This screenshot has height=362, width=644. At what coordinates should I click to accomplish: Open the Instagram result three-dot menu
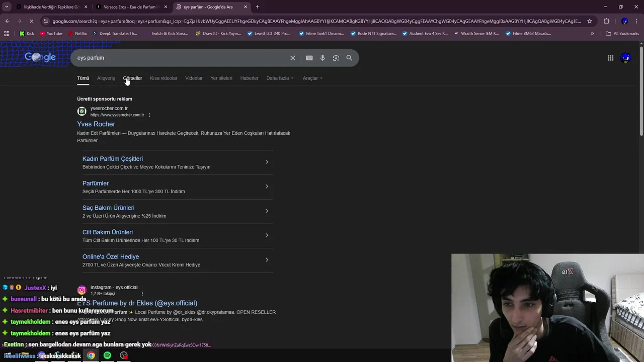(142, 294)
